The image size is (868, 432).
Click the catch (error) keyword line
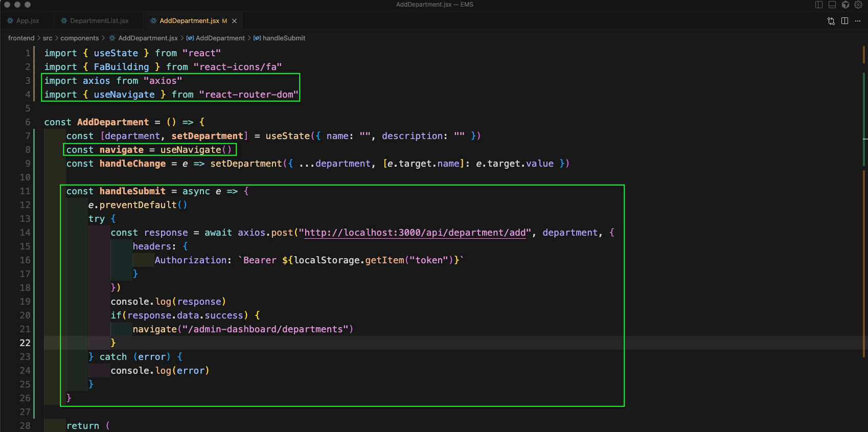click(135, 357)
